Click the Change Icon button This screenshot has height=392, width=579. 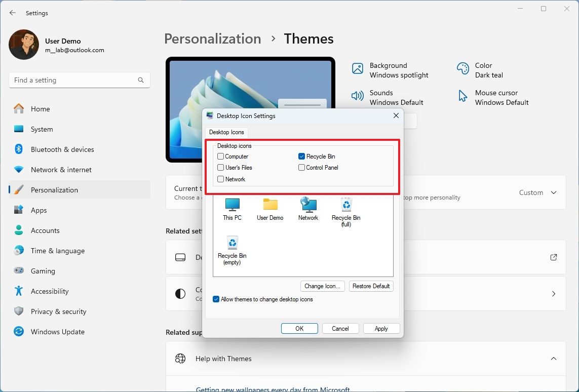click(x=322, y=286)
